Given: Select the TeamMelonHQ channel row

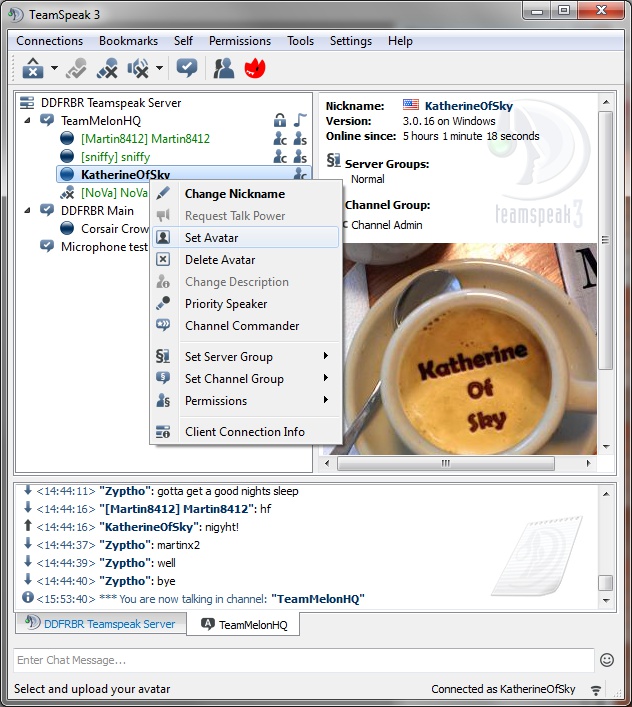Looking at the screenshot, I should pyautogui.click(x=101, y=121).
